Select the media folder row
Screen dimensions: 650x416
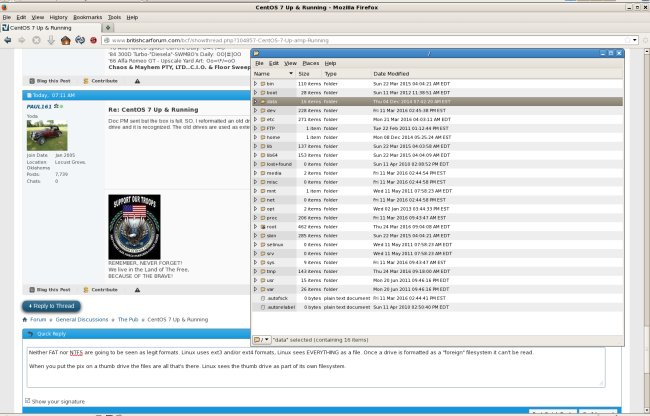pyautogui.click(x=437, y=173)
